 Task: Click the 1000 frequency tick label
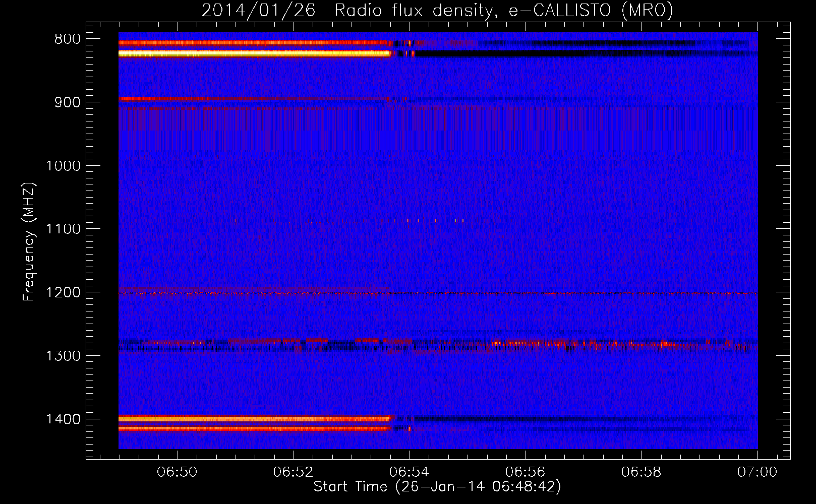coord(63,166)
